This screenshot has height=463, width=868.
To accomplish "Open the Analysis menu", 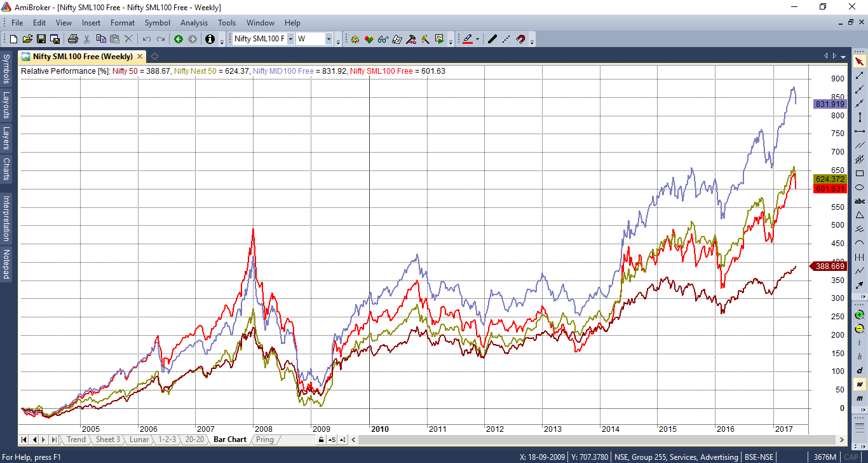I will tap(194, 22).
